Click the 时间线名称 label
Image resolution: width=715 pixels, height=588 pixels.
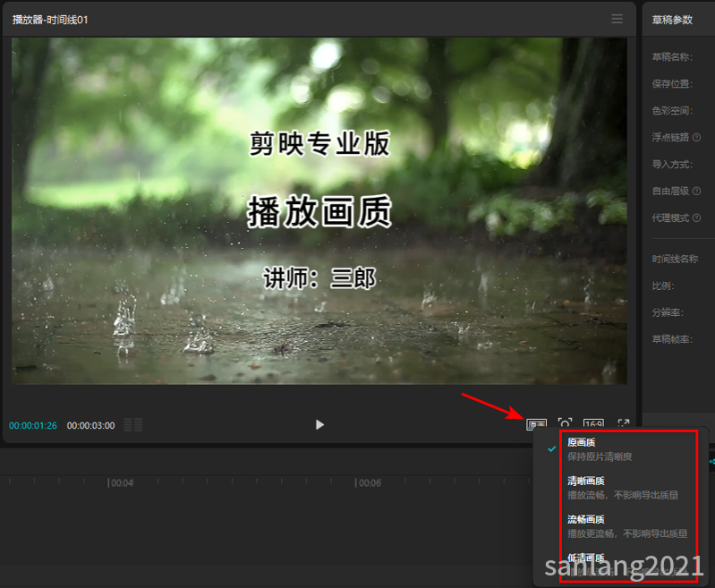click(675, 260)
